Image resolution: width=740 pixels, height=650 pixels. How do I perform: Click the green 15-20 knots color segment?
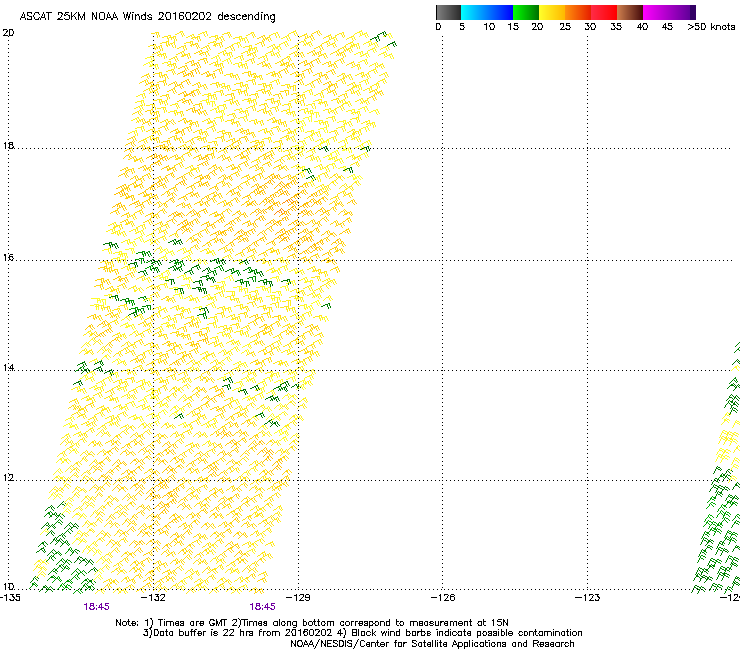coord(526,12)
